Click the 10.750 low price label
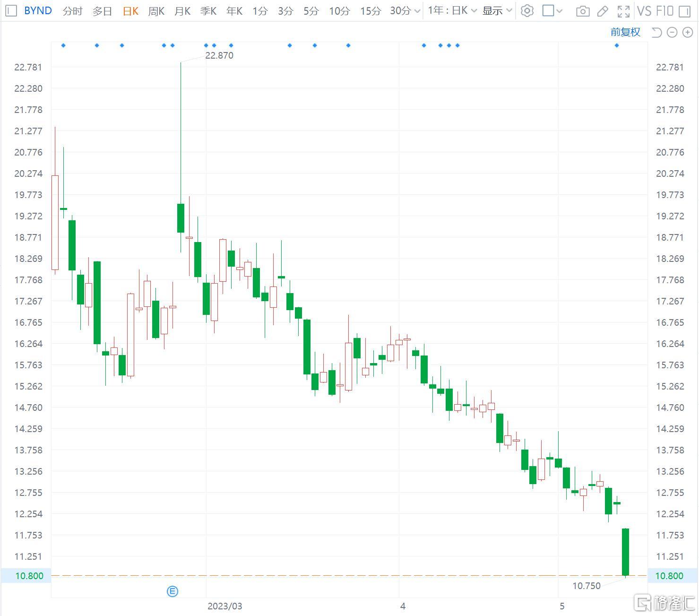The image size is (699, 616). click(x=587, y=586)
